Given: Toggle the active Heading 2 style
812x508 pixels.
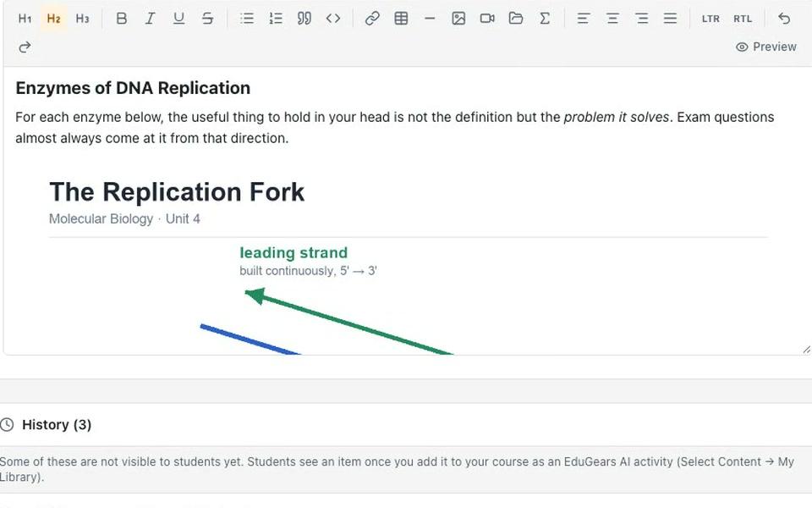Looking at the screenshot, I should point(54,19).
